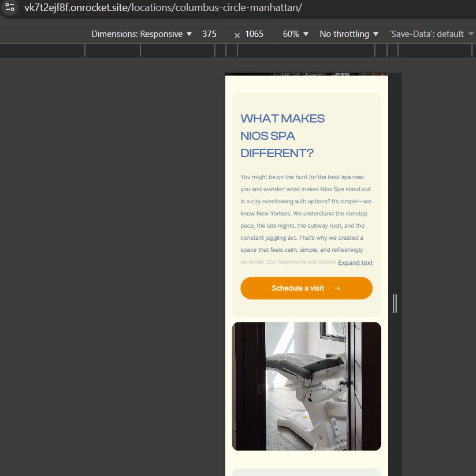The height and width of the screenshot is (476, 476).
Task: Click the URL in the address bar
Action: [163, 8]
